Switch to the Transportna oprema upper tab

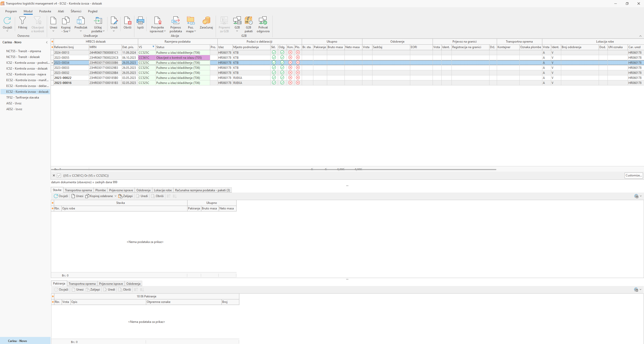pos(78,190)
